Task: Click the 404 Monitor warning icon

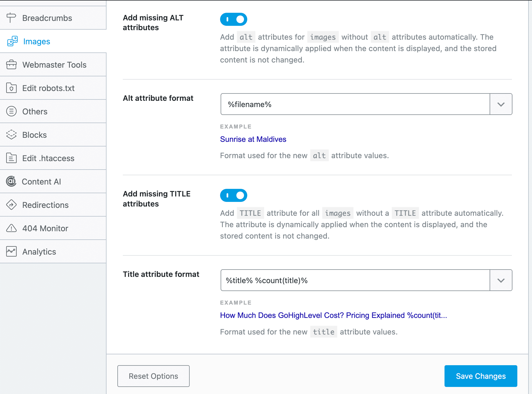Action: 11,228
